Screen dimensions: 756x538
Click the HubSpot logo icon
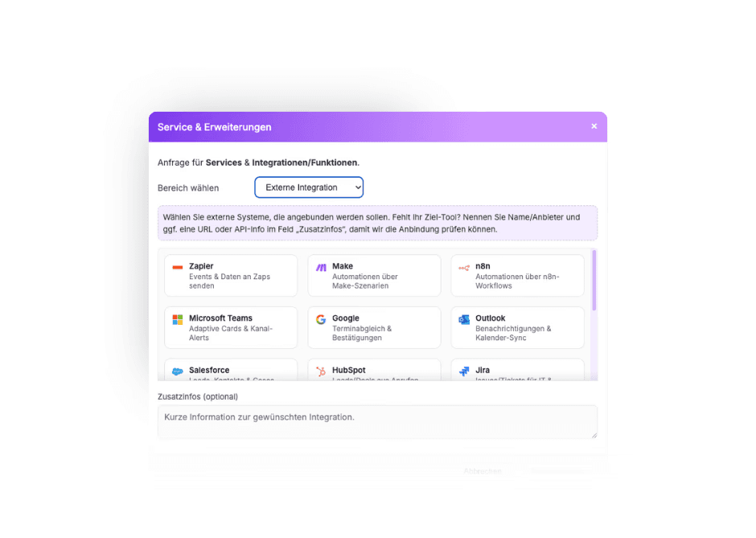pos(321,372)
